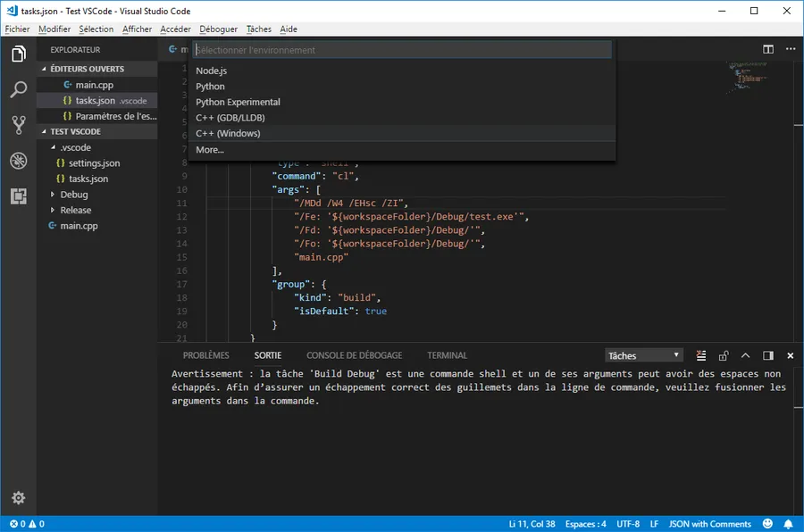Open Paramètres de l'es... in open editors

coord(97,116)
